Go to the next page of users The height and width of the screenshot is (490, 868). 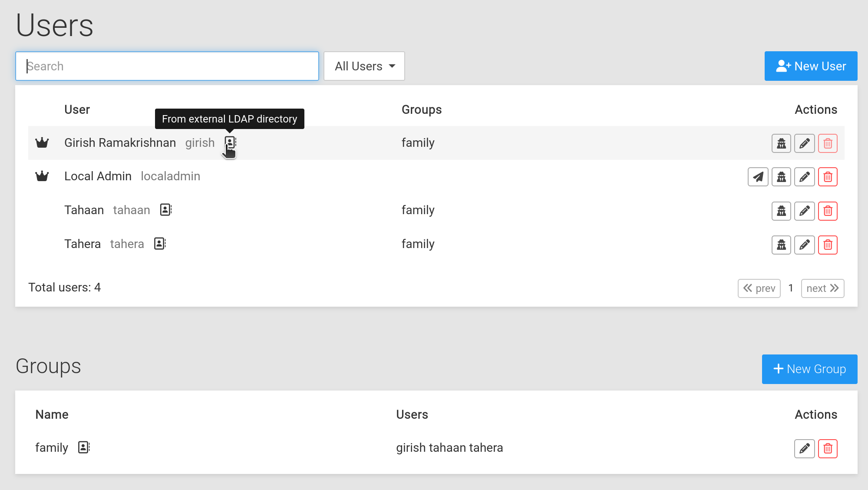click(822, 288)
